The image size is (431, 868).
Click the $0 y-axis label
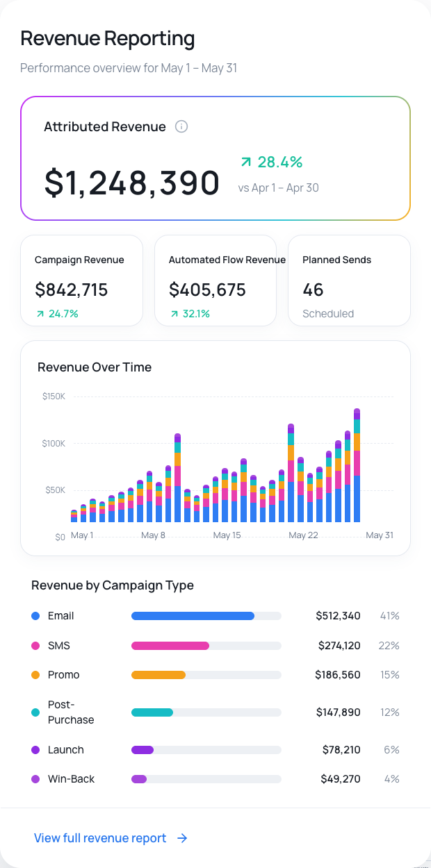60,537
